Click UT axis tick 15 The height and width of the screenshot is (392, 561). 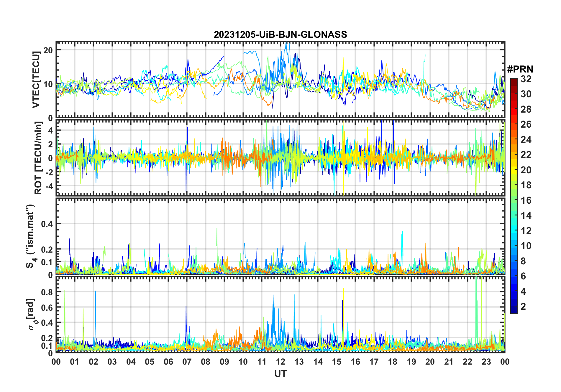point(337,362)
